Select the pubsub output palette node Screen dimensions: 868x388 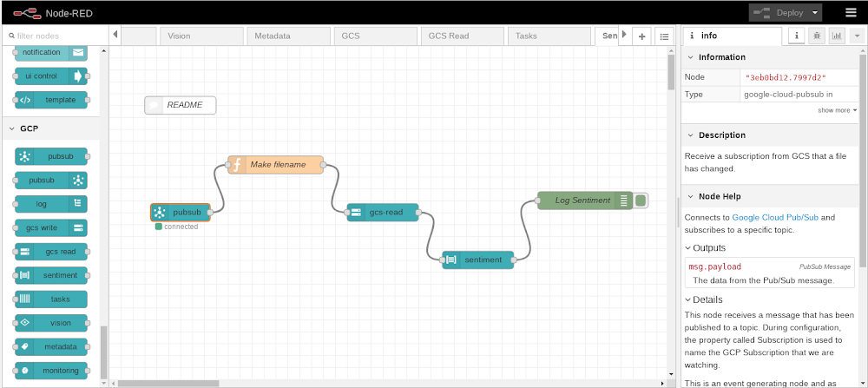[x=51, y=181]
